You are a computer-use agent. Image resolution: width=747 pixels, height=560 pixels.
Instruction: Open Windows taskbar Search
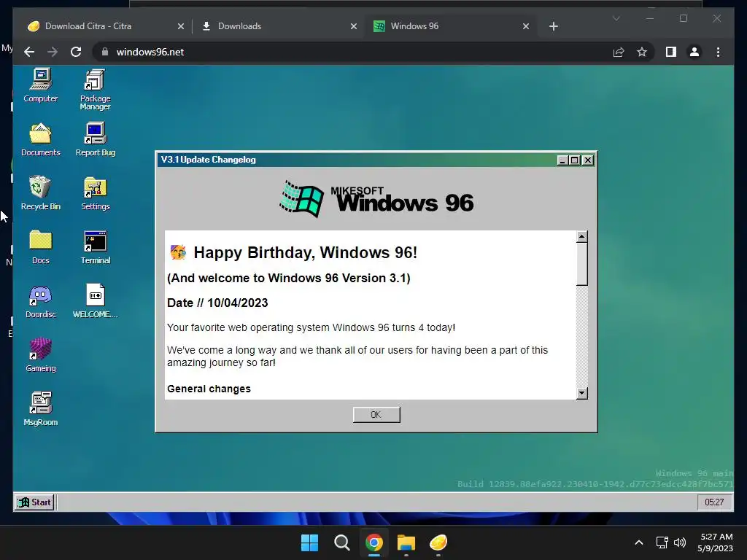click(341, 542)
